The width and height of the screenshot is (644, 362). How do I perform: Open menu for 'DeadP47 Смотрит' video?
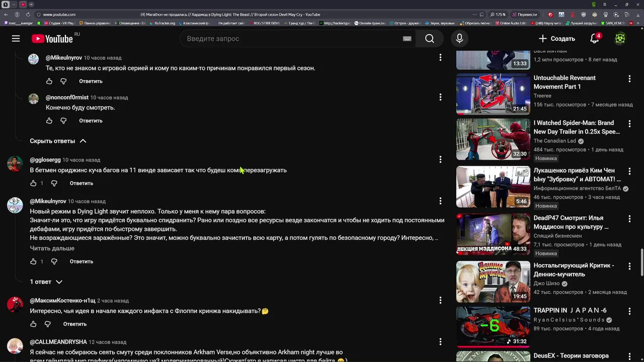pos(629,219)
